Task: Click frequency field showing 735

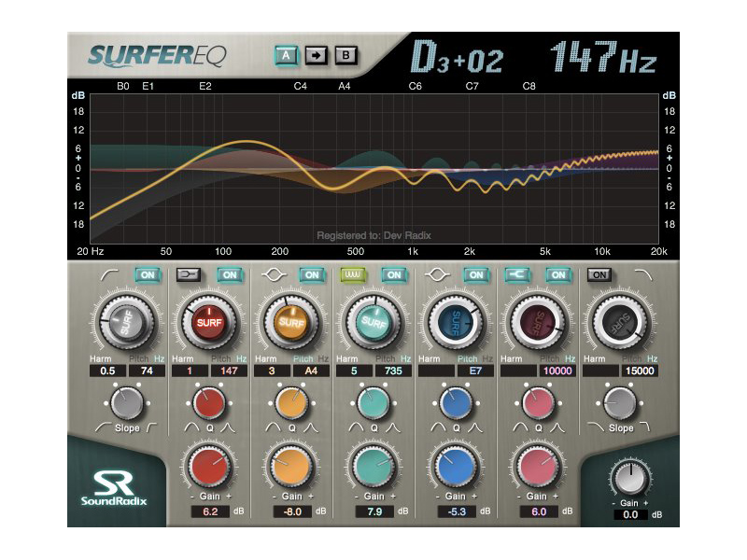Action: pos(393,371)
